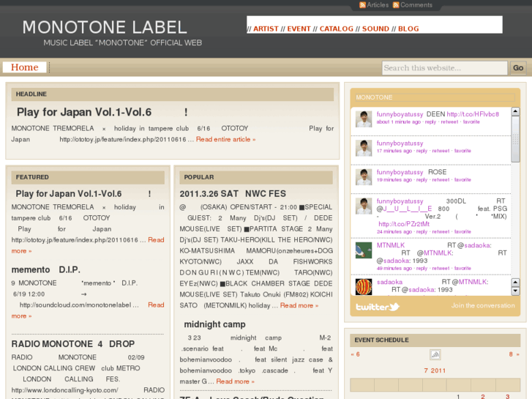Open the BLOG menu item

click(408, 29)
